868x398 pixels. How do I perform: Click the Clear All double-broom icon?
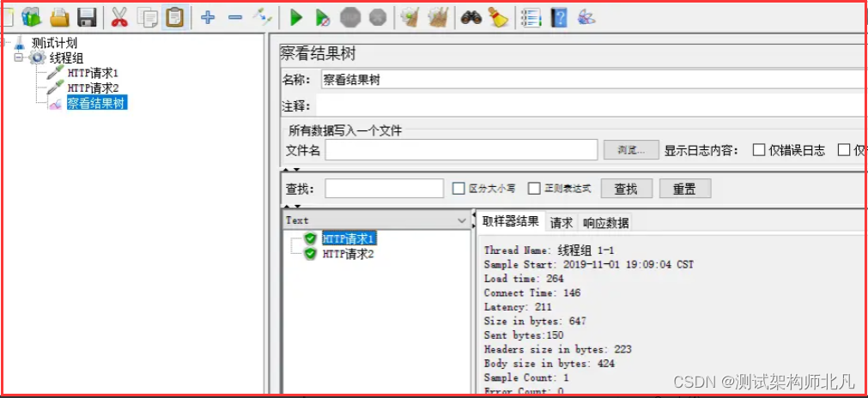click(x=437, y=18)
